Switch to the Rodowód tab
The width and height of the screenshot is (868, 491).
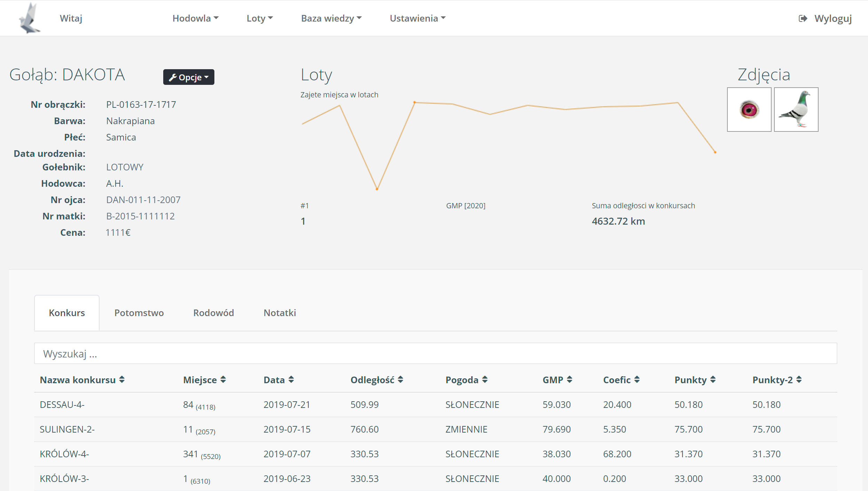pyautogui.click(x=213, y=313)
